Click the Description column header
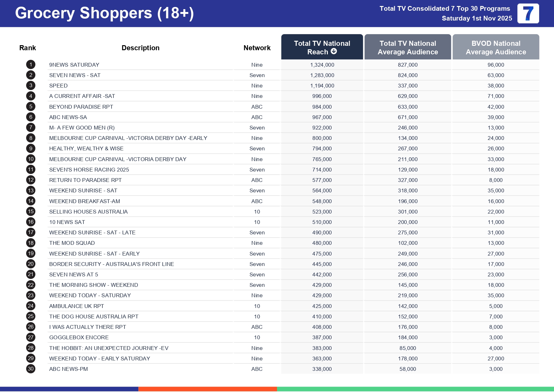This screenshot has width=554, height=392. 140,48
